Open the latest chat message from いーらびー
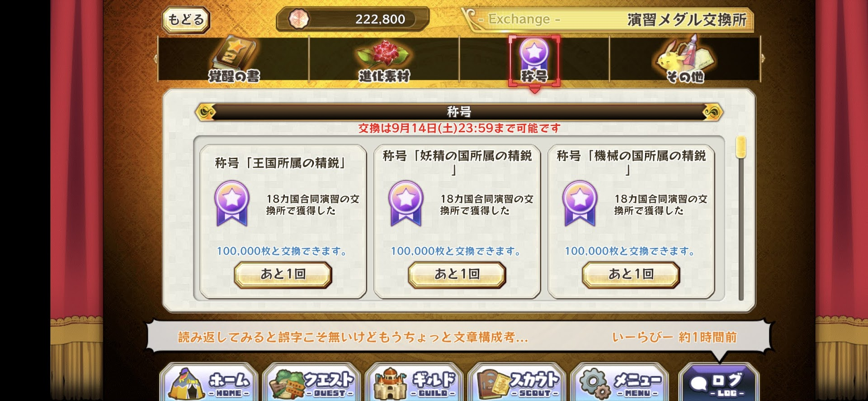 458,337
